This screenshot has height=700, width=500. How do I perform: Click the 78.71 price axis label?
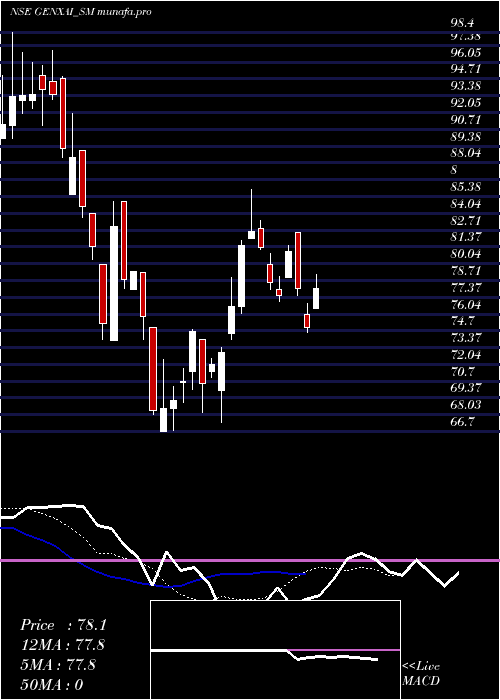pyautogui.click(x=466, y=271)
